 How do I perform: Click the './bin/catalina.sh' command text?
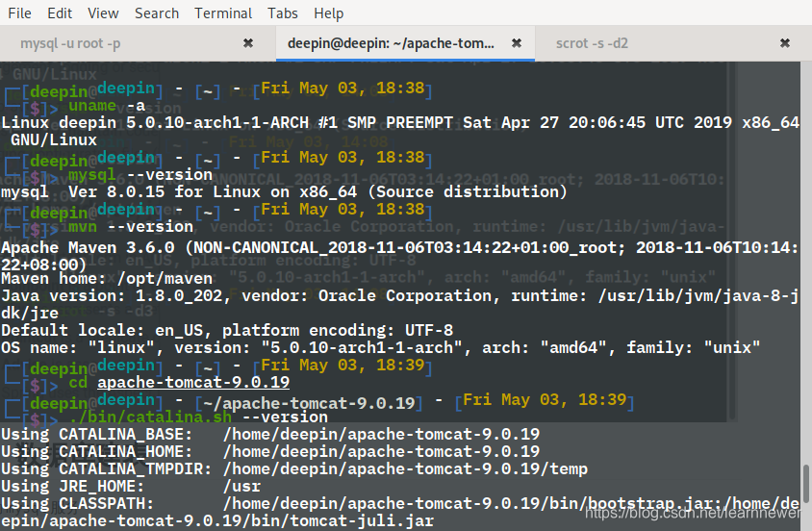(150, 417)
